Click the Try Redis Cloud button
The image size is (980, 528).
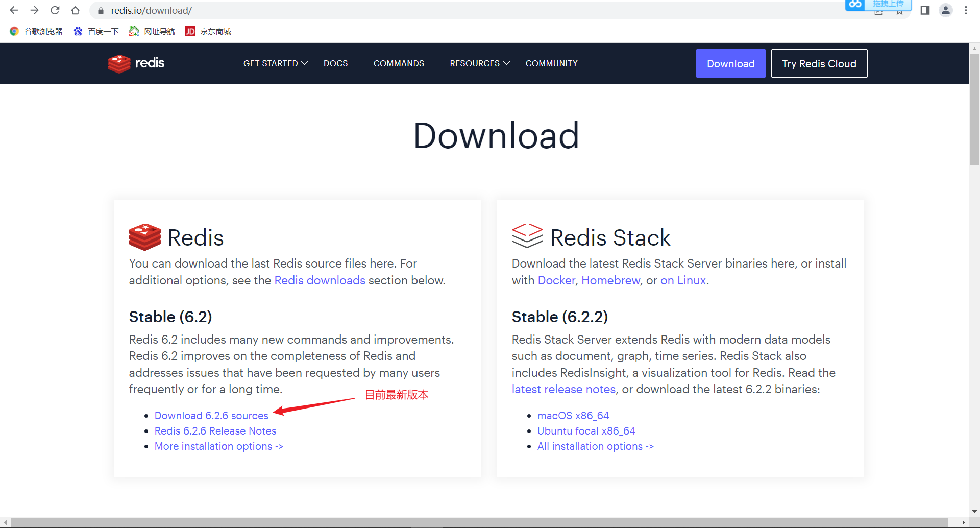pos(819,63)
